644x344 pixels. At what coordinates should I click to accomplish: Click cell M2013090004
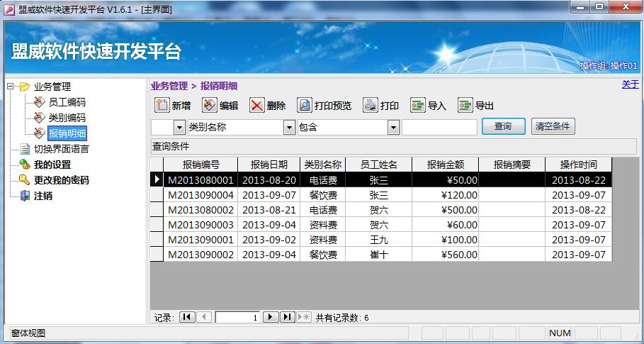[x=200, y=195]
